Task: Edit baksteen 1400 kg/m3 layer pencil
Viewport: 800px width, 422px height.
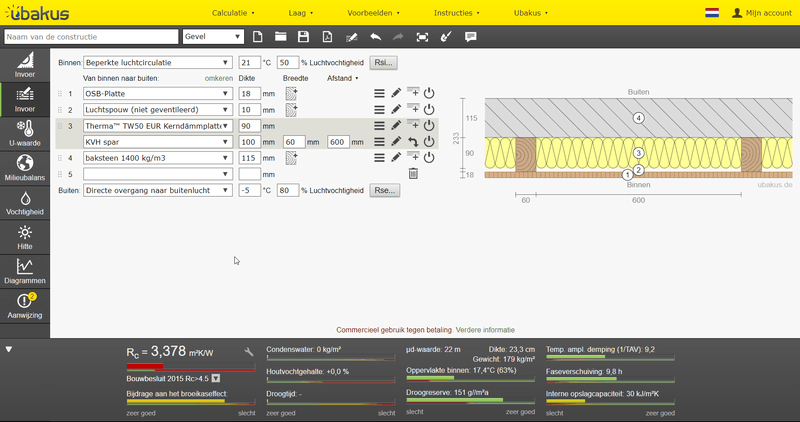Action: point(396,158)
